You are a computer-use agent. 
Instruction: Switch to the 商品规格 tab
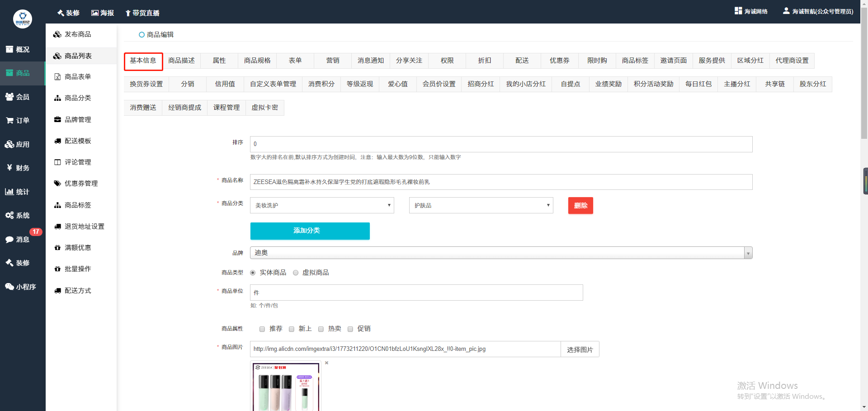(x=257, y=61)
